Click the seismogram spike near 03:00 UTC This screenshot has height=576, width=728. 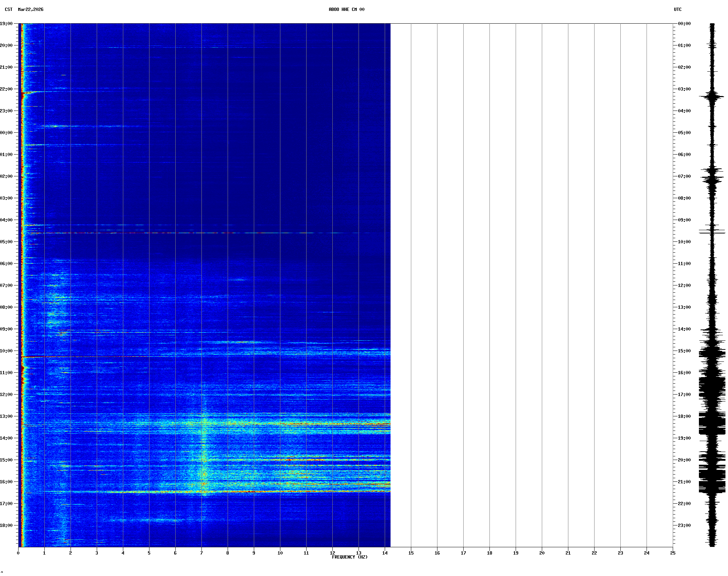click(x=712, y=97)
